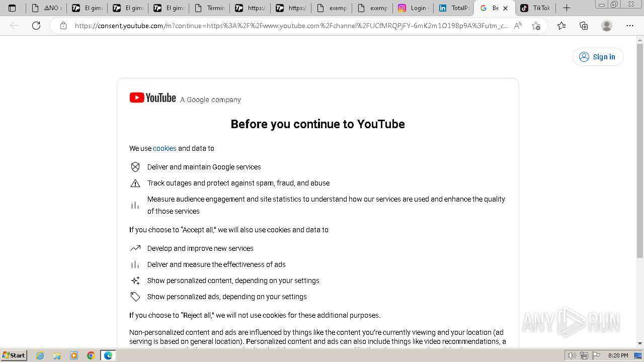Click 'Deliver and measure the effectiveness of ads'
Viewport: 644px width, 362px height.
point(216,264)
